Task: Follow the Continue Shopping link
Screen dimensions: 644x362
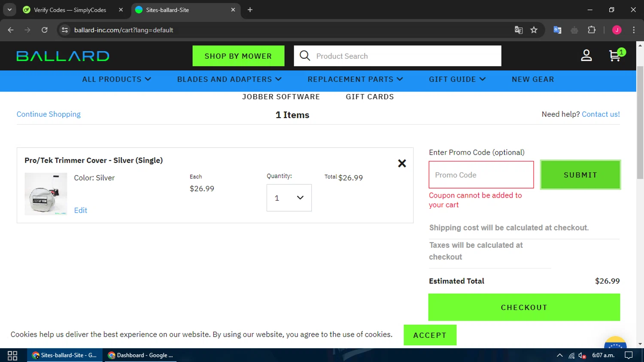Action: coord(49,114)
